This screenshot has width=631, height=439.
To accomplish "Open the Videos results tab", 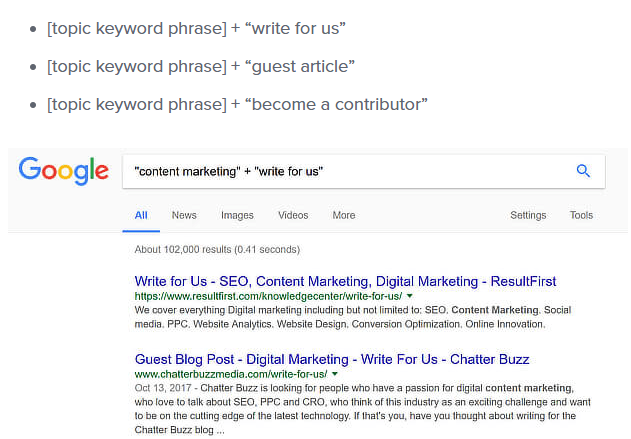I will [293, 215].
